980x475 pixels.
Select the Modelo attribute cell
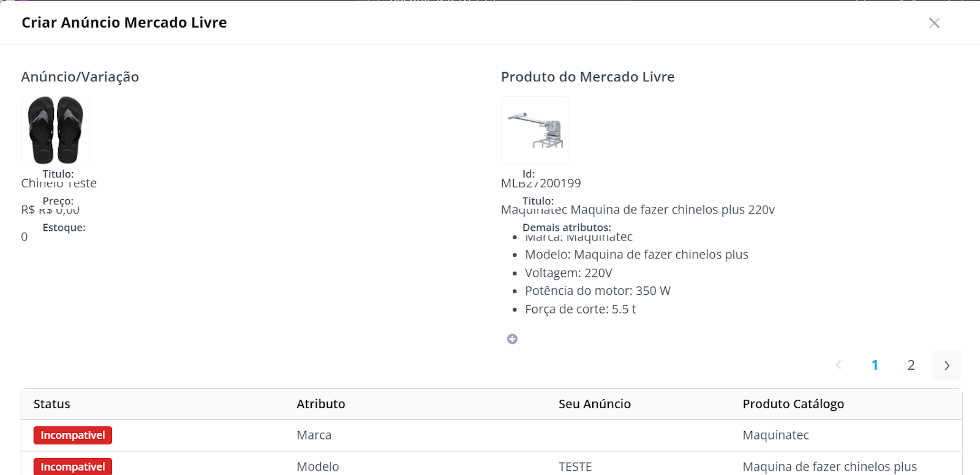pyautogui.click(x=318, y=466)
